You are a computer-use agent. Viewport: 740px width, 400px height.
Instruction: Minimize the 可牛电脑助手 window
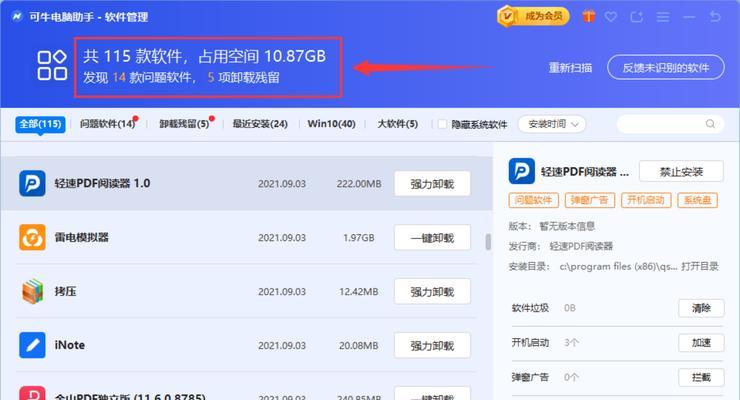(689, 17)
